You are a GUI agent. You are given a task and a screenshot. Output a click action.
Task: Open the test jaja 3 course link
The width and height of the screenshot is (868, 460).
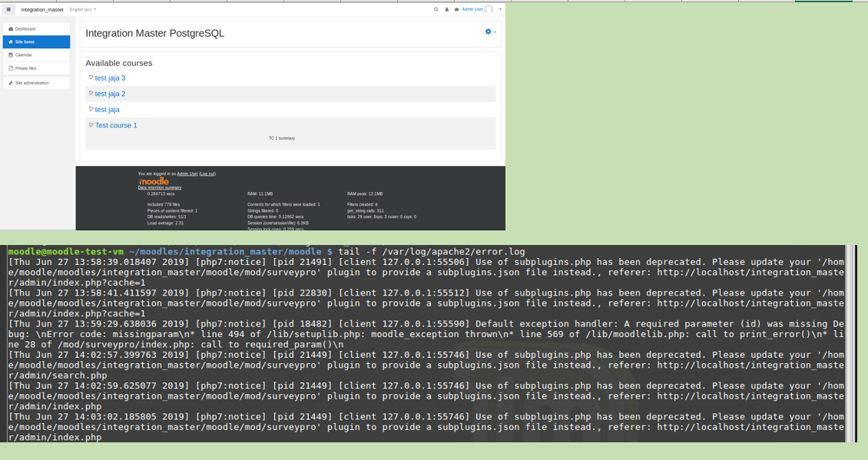click(110, 78)
